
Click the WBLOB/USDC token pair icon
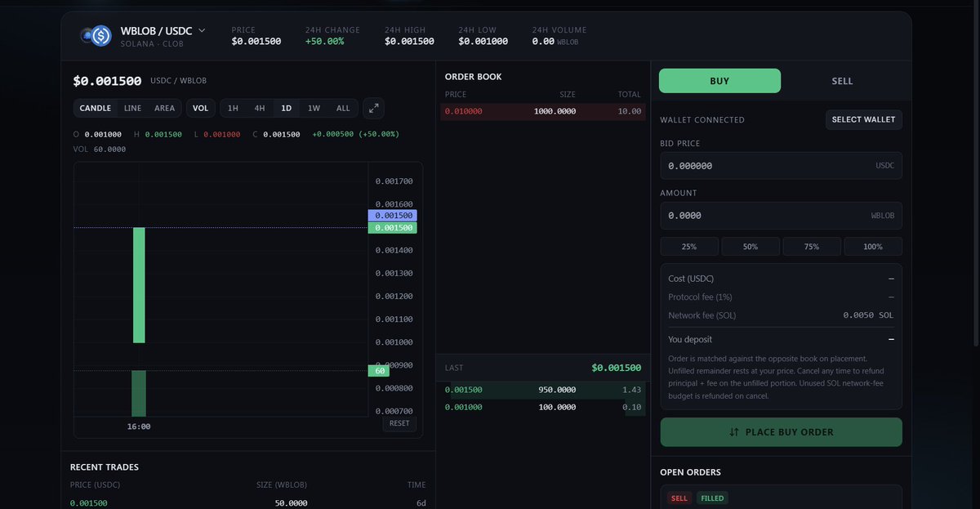tap(96, 35)
